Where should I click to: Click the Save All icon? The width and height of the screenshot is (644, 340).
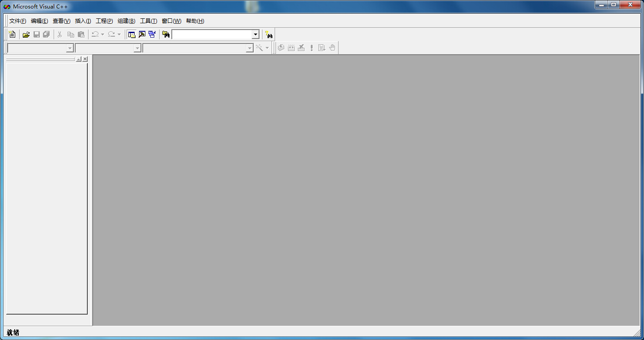(x=47, y=34)
